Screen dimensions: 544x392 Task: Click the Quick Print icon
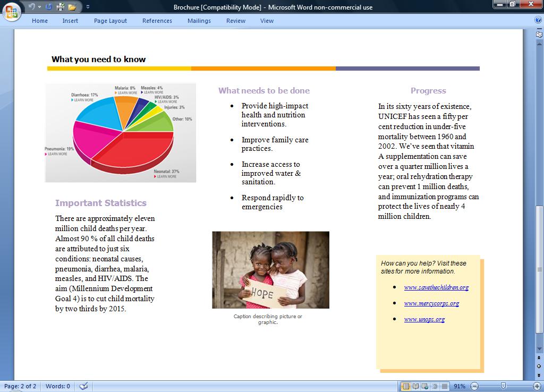click(x=60, y=7)
